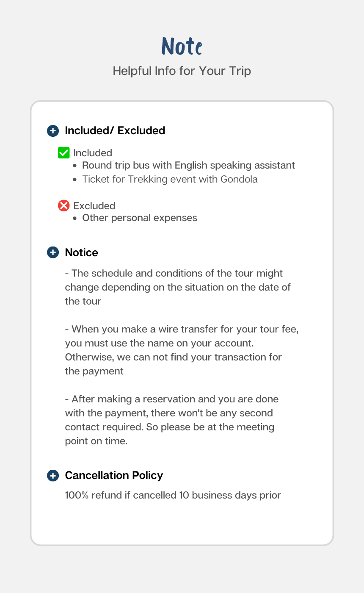Expand the Included/ Excluded section heading
The width and height of the screenshot is (364, 593).
click(115, 130)
